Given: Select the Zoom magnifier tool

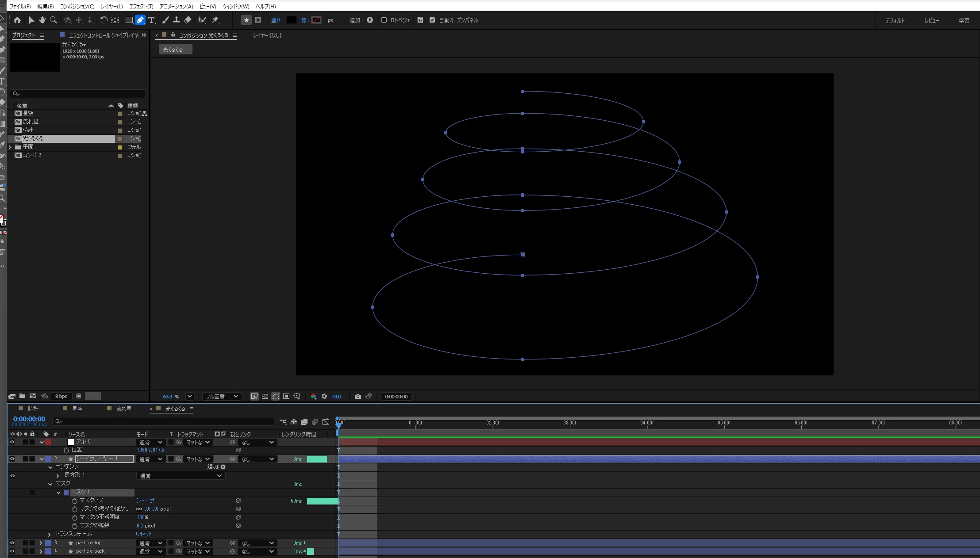Looking at the screenshot, I should pos(54,20).
